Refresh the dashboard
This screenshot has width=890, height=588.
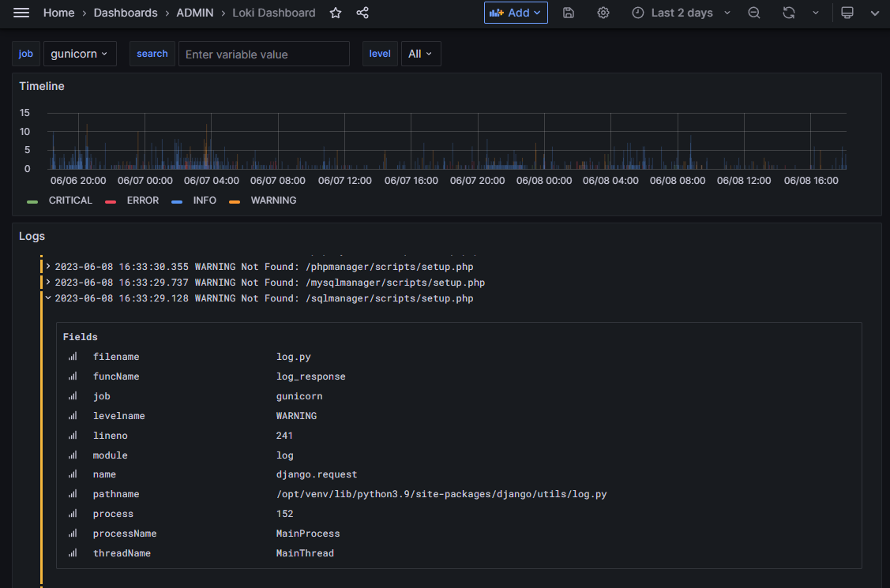tap(788, 13)
